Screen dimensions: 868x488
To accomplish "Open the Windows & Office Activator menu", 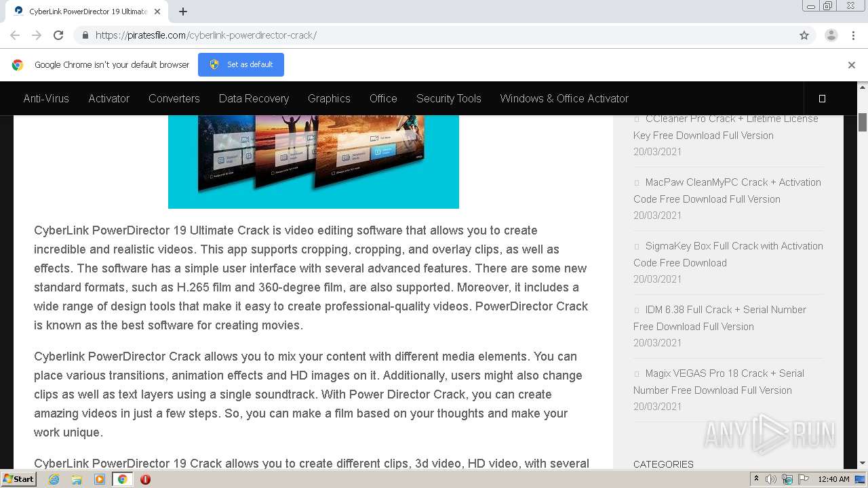I will tap(564, 98).
